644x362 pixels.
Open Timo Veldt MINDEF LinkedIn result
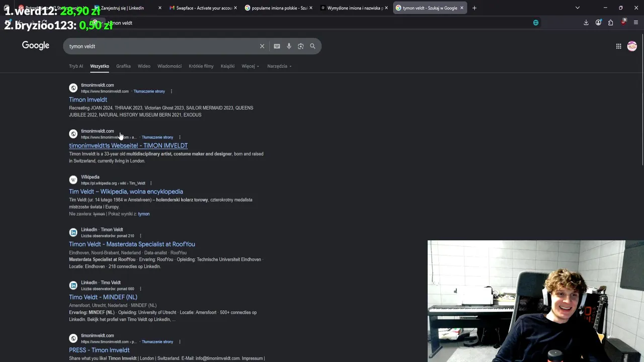point(103,297)
